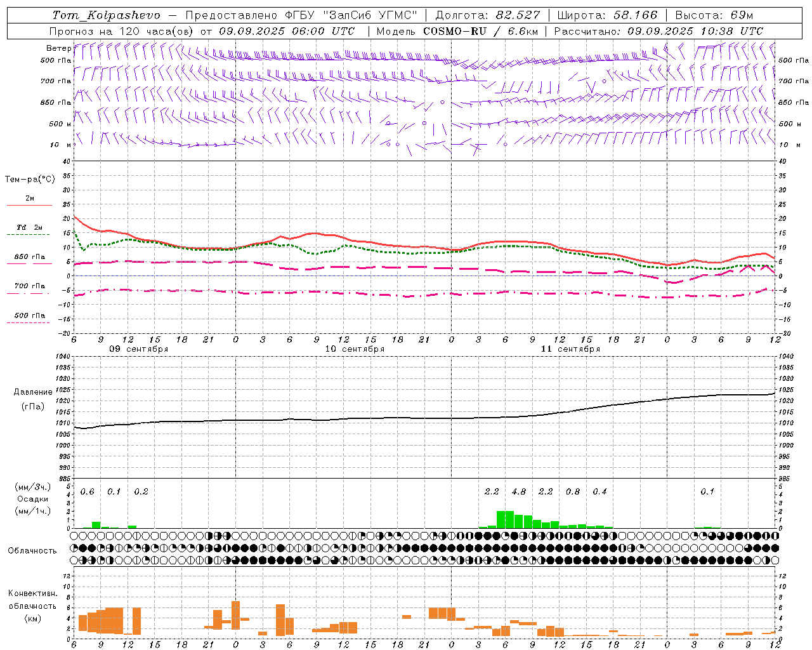812x650 pixels.
Task: Click the Широта: 58.166 latitude value
Action: point(608,15)
